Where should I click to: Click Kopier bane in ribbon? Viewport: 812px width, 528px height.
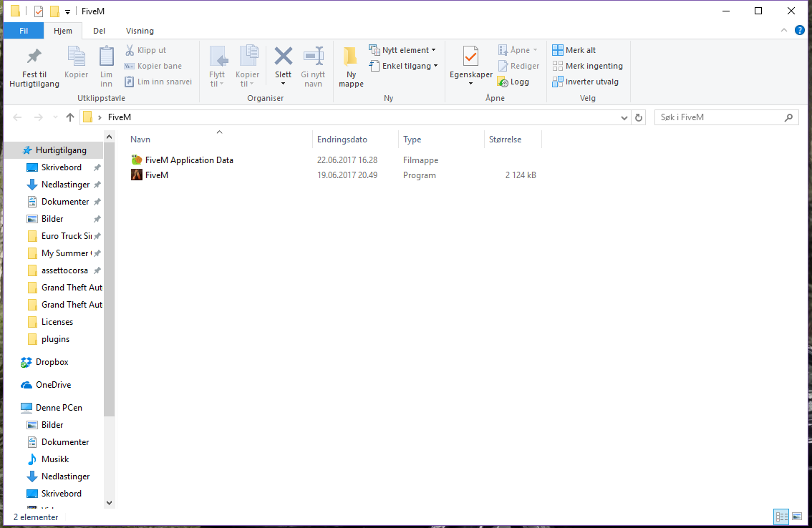[153, 66]
